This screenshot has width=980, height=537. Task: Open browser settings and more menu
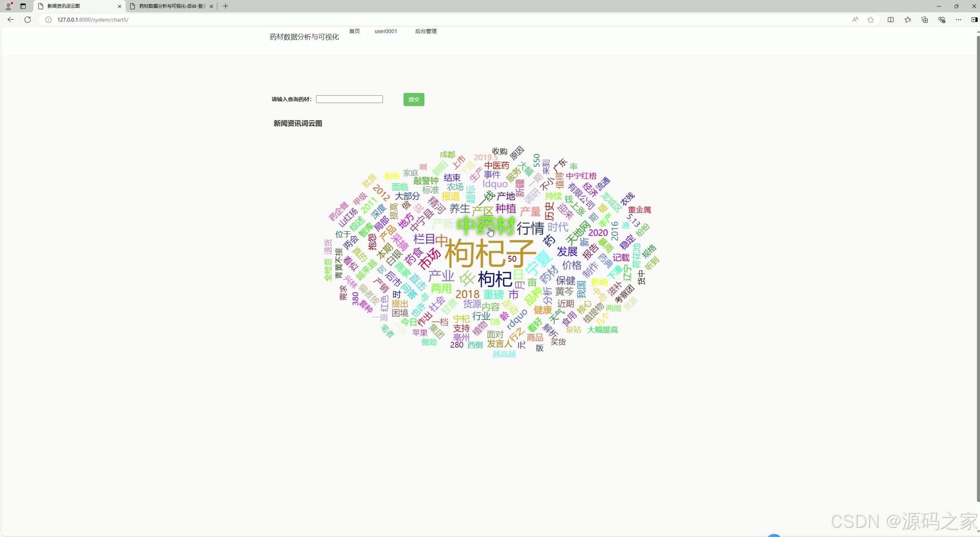pos(958,19)
